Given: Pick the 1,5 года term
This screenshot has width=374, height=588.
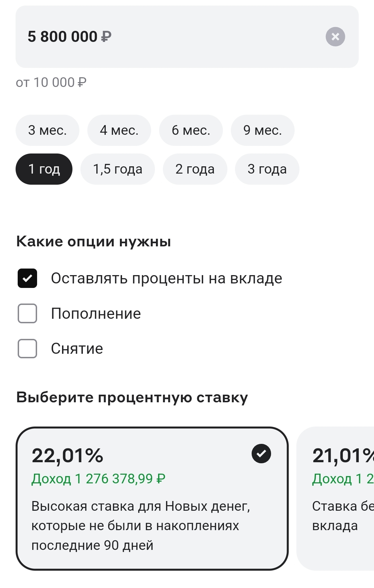Looking at the screenshot, I should pyautogui.click(x=118, y=169).
